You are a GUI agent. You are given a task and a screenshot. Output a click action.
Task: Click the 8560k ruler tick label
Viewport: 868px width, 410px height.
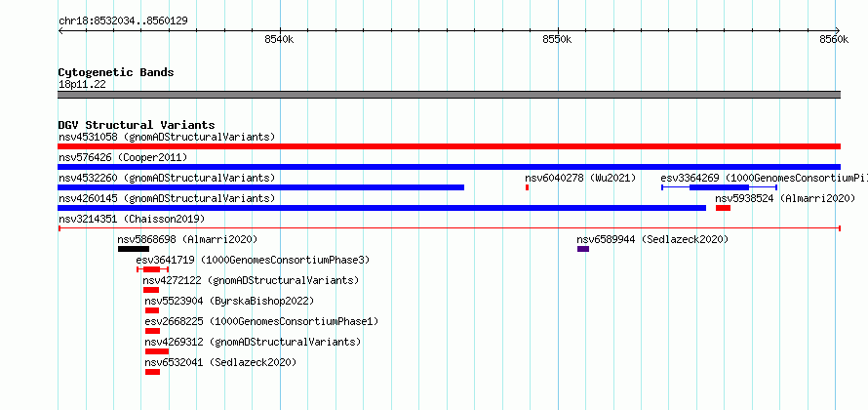[834, 39]
